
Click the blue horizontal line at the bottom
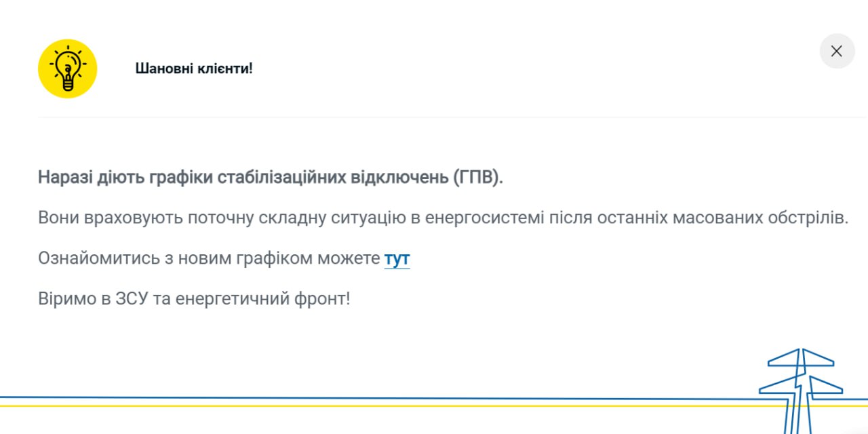pyautogui.click(x=339, y=397)
